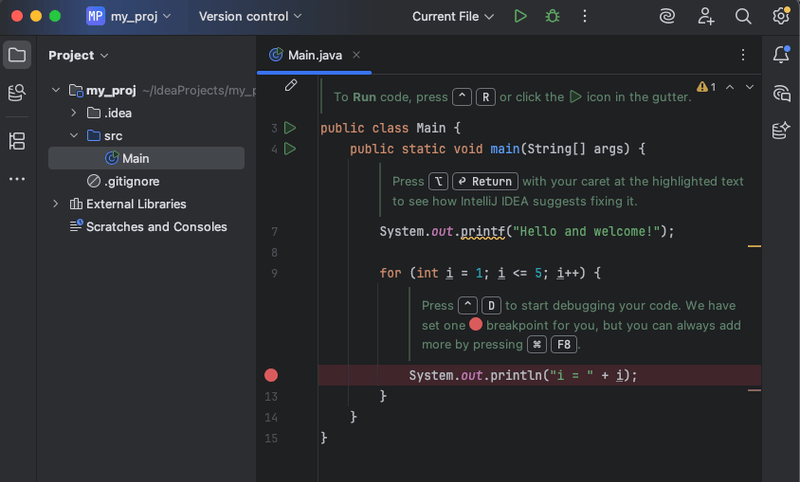This screenshot has height=482, width=800.
Task: Open the AI Assistant swirl icon in toolbar
Action: [667, 16]
